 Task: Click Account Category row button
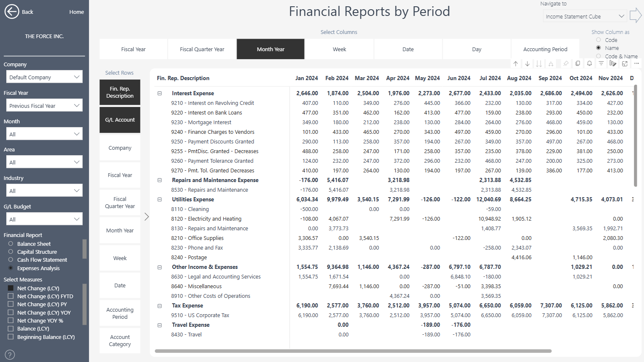pyautogui.click(x=120, y=341)
